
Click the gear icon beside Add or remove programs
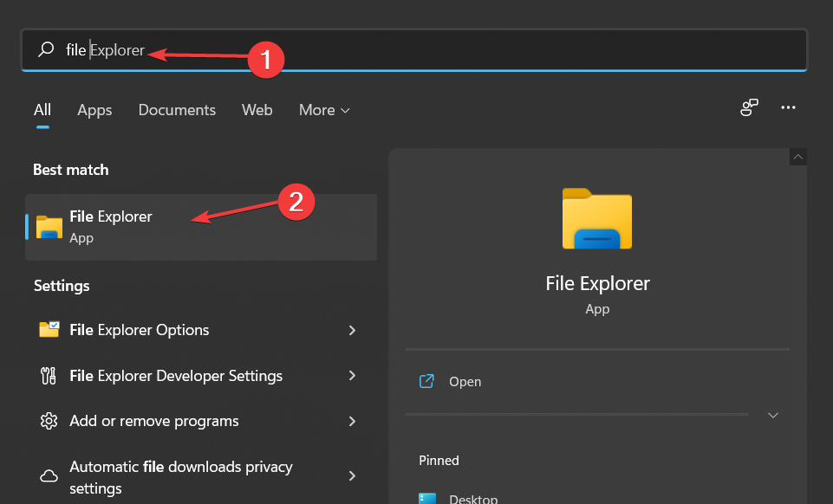pos(49,421)
